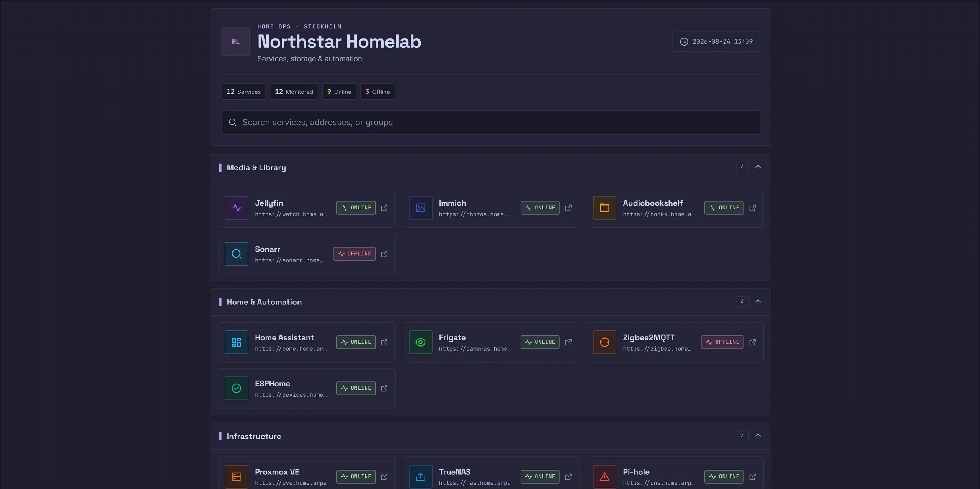Viewport: 980px width, 489px height.
Task: Click the Immich photo service icon
Action: tap(420, 208)
